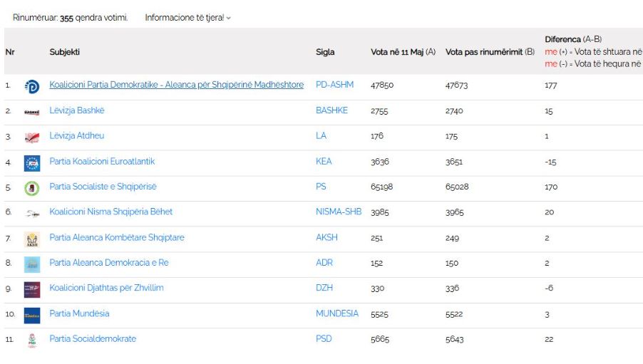This screenshot has height=364, width=643.
Task: Open Partia Aleanca Demokracia e Re link
Action: [x=108, y=263]
